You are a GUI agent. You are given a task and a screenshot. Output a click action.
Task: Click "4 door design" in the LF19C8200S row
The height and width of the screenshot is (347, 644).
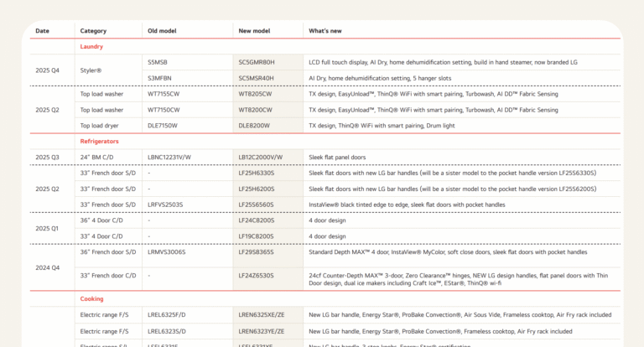tap(327, 236)
